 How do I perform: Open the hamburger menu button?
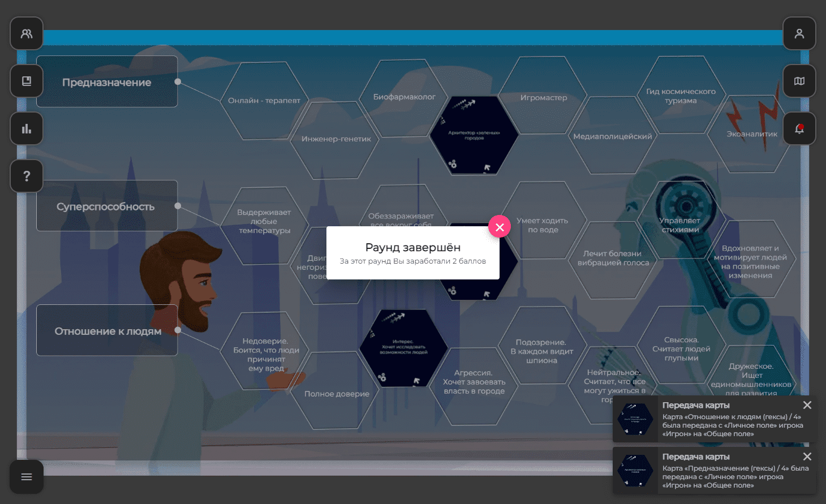(x=27, y=477)
